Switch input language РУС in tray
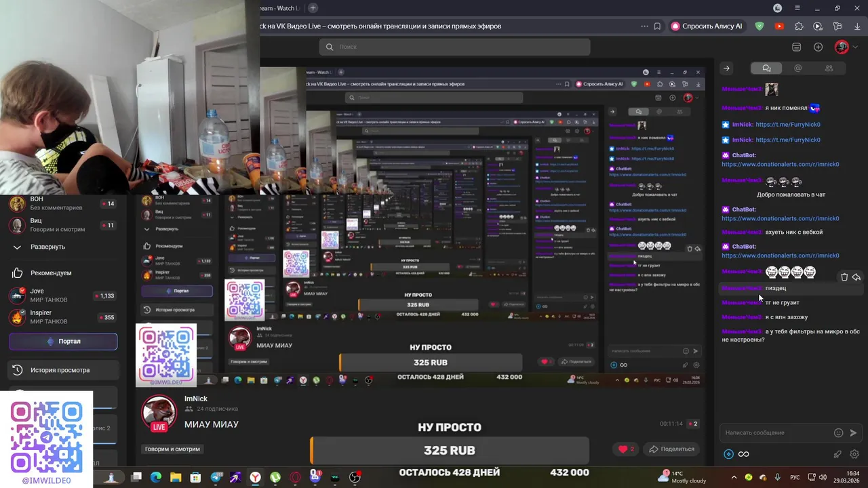868x488 pixels. tap(795, 477)
